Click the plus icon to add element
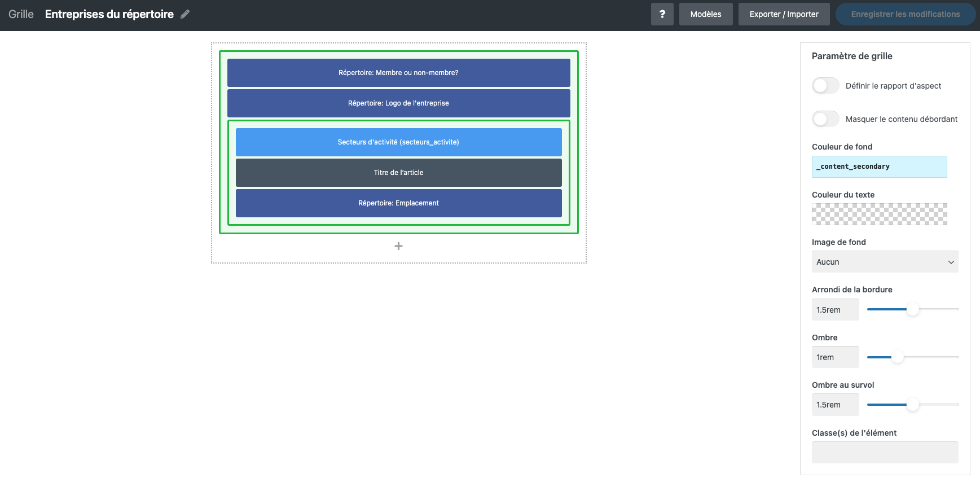The width and height of the screenshot is (980, 482). coord(398,246)
